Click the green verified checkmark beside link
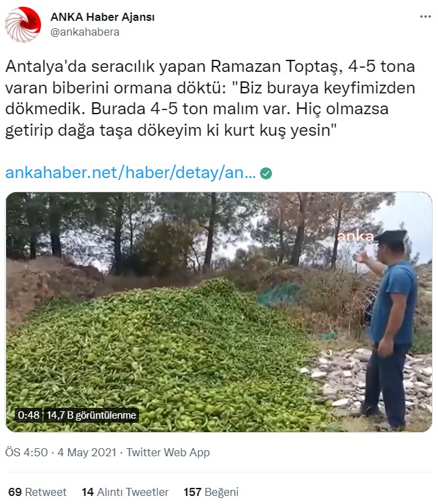 (266, 173)
